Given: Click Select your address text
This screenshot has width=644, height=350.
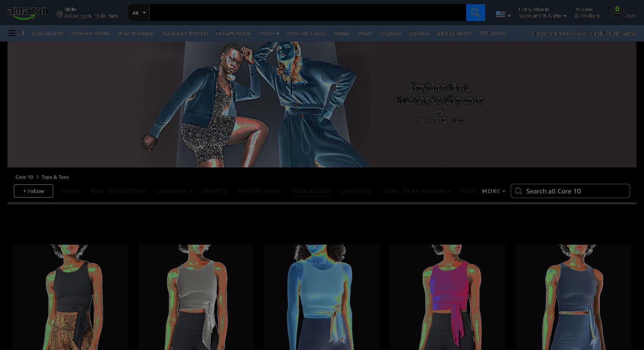Looking at the screenshot, I should tap(91, 16).
